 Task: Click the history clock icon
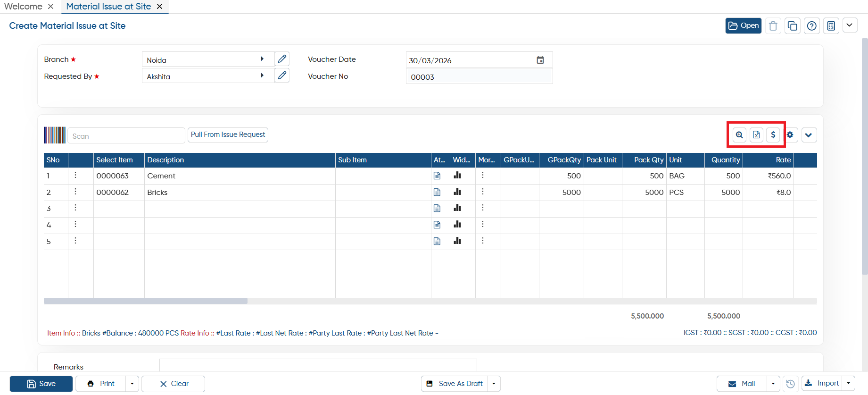click(x=791, y=384)
